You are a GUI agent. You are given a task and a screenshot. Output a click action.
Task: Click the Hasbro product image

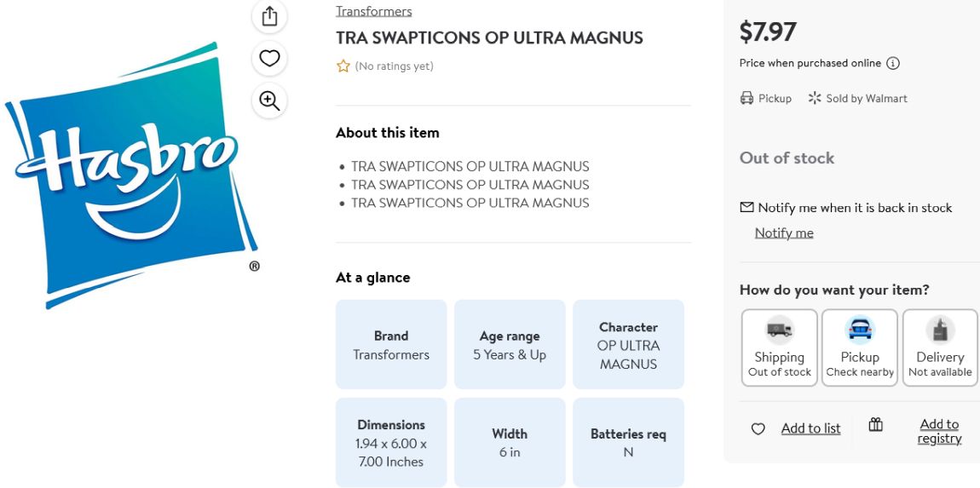(132, 175)
